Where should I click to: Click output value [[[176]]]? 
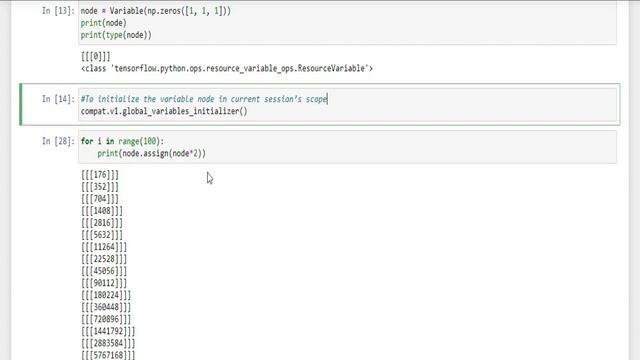[x=100, y=175]
